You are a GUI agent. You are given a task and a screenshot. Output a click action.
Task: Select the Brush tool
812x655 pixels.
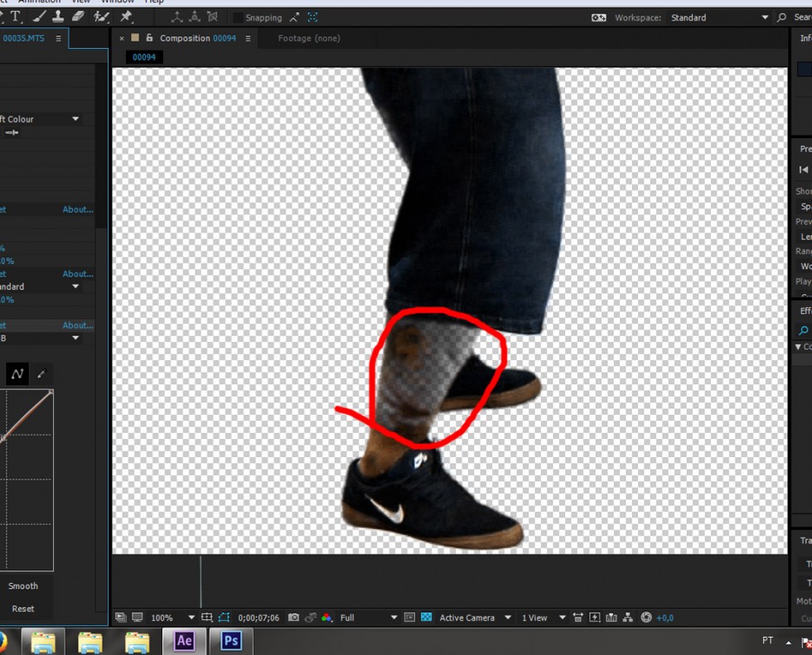[x=38, y=17]
